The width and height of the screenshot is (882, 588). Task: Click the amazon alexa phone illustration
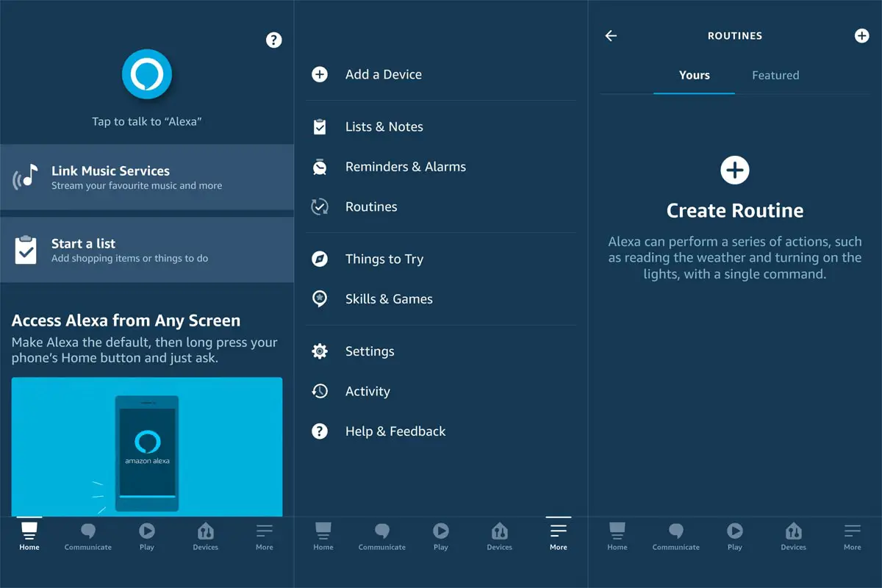tap(147, 453)
